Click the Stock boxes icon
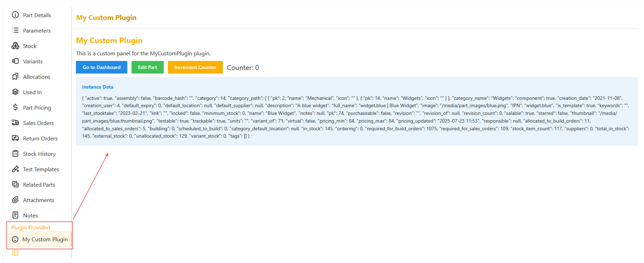 tap(15, 46)
